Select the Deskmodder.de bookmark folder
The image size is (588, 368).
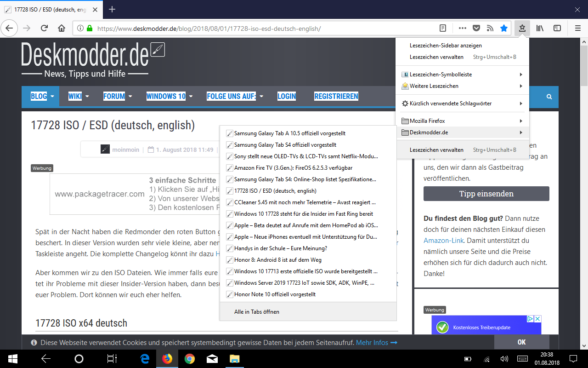pyautogui.click(x=462, y=132)
